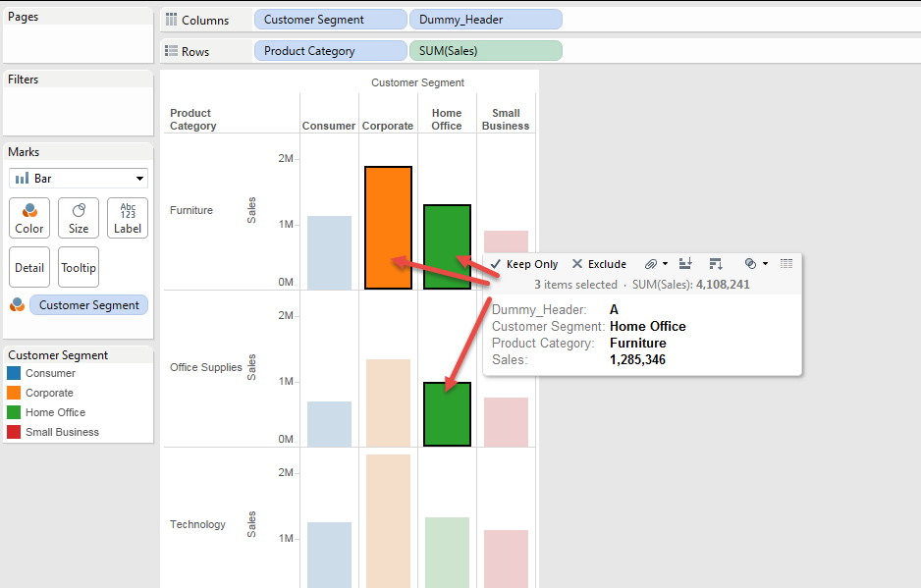
Task: Click the Label marks card button
Action: 128,218
